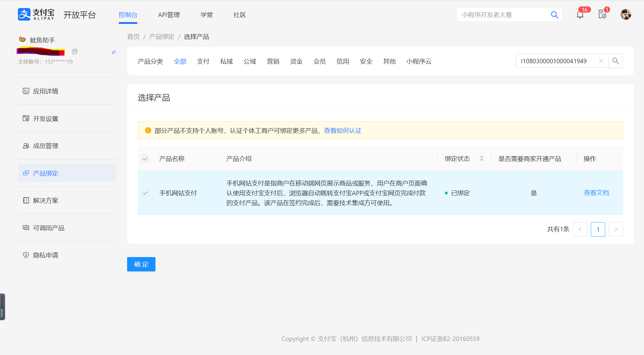Viewport: 644px width, 355px height.
Task: Filter by 小程序云 category
Action: point(419,61)
